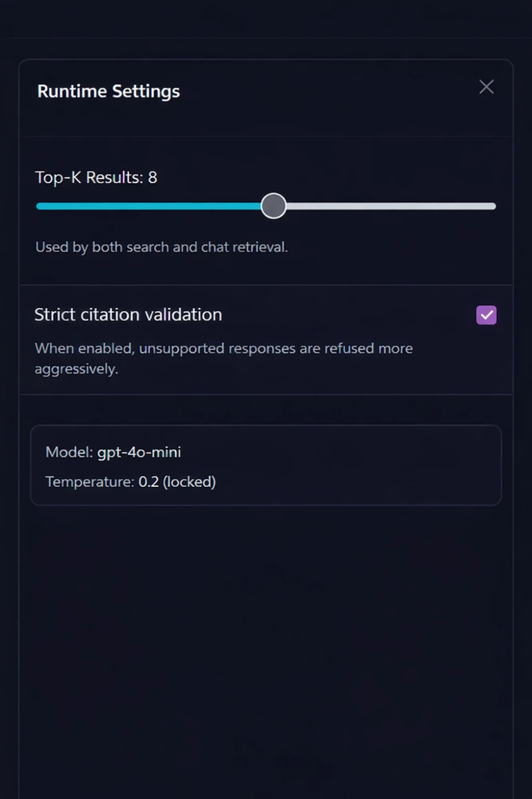Image resolution: width=532 pixels, height=799 pixels.
Task: Uncheck the Strict citation validation checkbox
Action: pyautogui.click(x=486, y=315)
